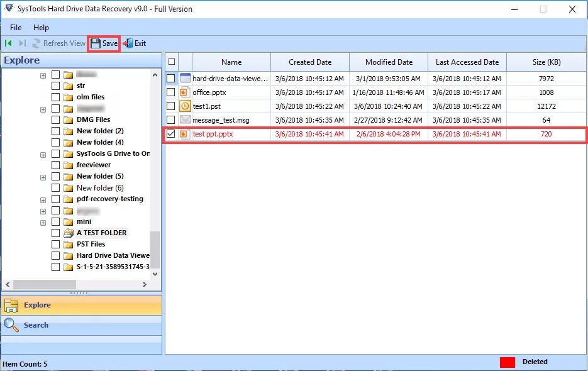Click the office.pptx PowerPoint icon
The width and height of the screenshot is (588, 371).
[184, 92]
